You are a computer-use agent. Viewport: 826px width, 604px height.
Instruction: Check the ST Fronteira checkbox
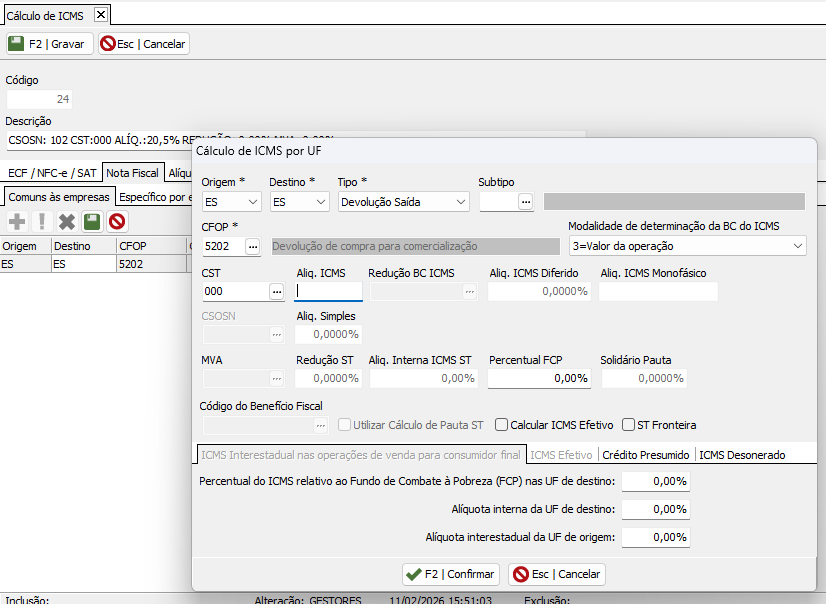(629, 425)
